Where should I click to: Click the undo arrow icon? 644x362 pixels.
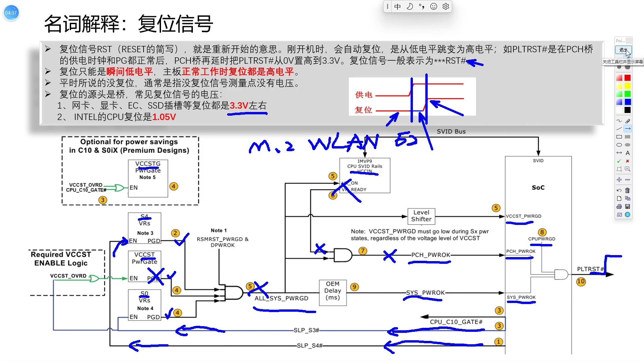tap(619, 190)
